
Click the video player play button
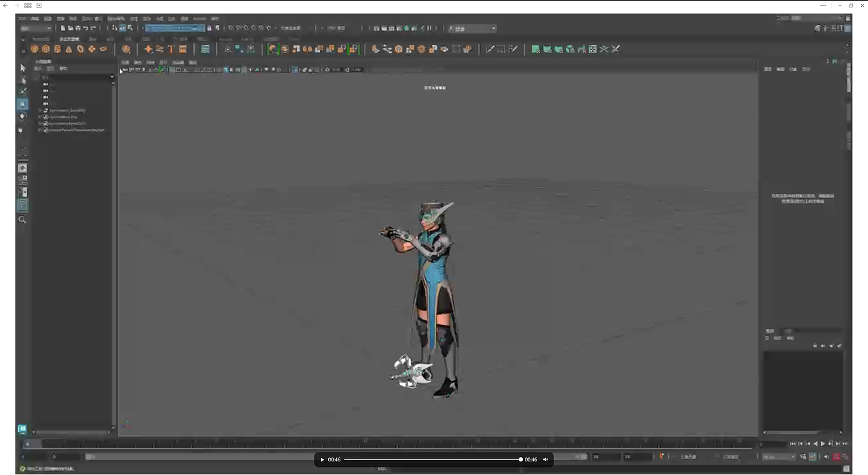click(322, 460)
